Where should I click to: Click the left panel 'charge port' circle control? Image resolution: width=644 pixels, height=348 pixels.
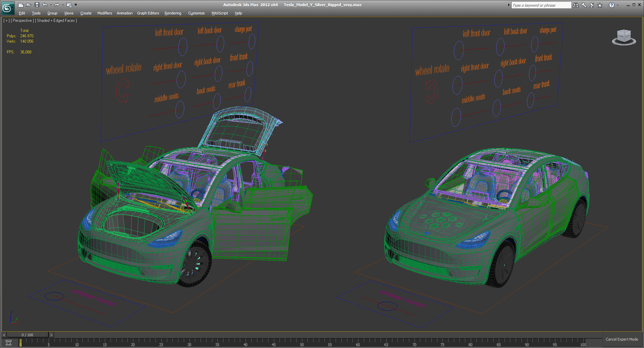pos(252,41)
